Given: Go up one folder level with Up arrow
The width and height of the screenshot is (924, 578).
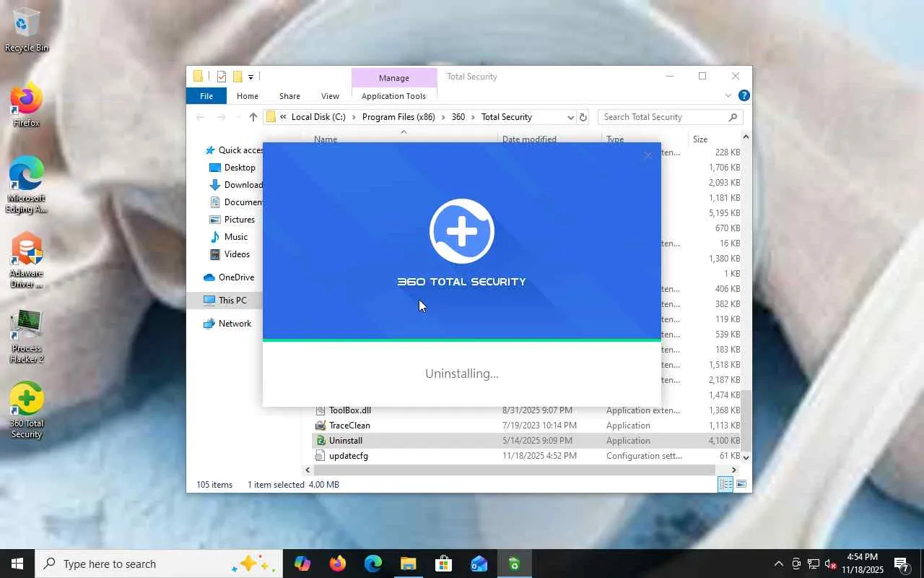Looking at the screenshot, I should [253, 117].
